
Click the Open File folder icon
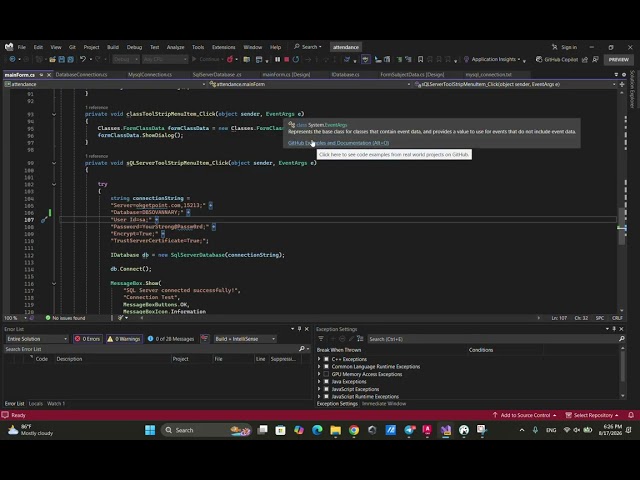[52, 60]
